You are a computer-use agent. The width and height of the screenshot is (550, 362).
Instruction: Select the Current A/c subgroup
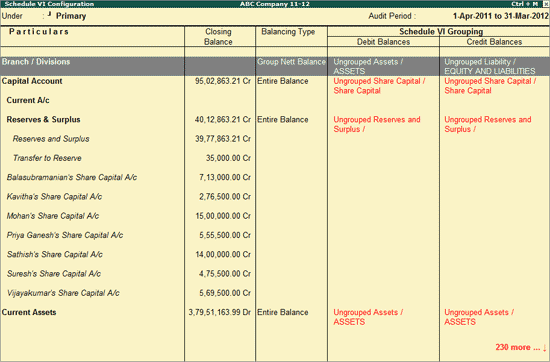[x=28, y=100]
